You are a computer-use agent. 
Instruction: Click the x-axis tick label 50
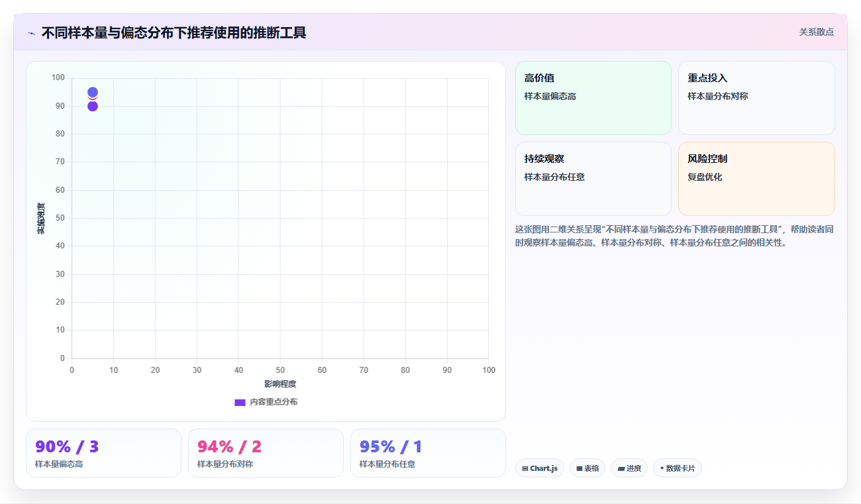pyautogui.click(x=280, y=370)
